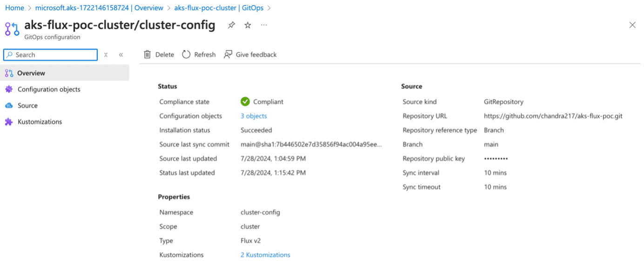The width and height of the screenshot is (644, 273).
Task: Click the Kustomizations sidebar icon
Action: point(9,122)
